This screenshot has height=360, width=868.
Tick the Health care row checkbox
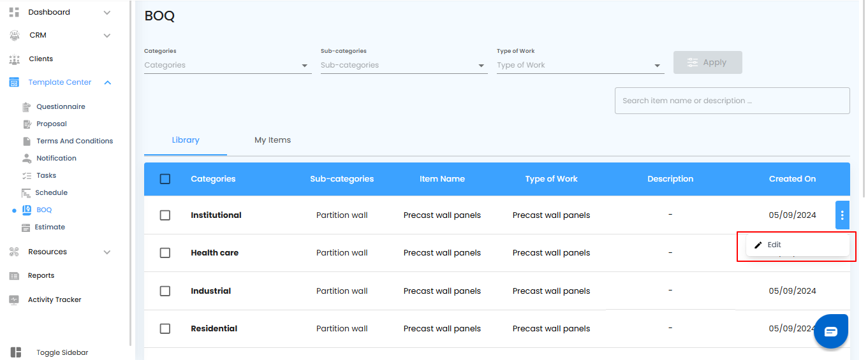165,253
